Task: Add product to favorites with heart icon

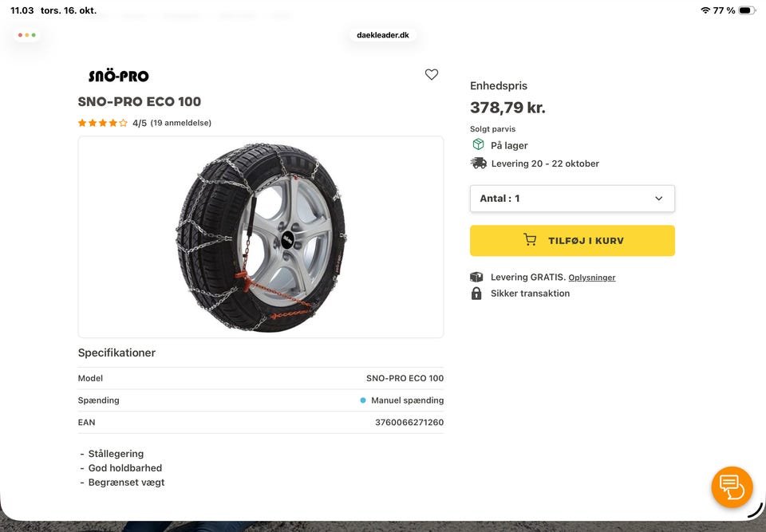Action: 432,74
